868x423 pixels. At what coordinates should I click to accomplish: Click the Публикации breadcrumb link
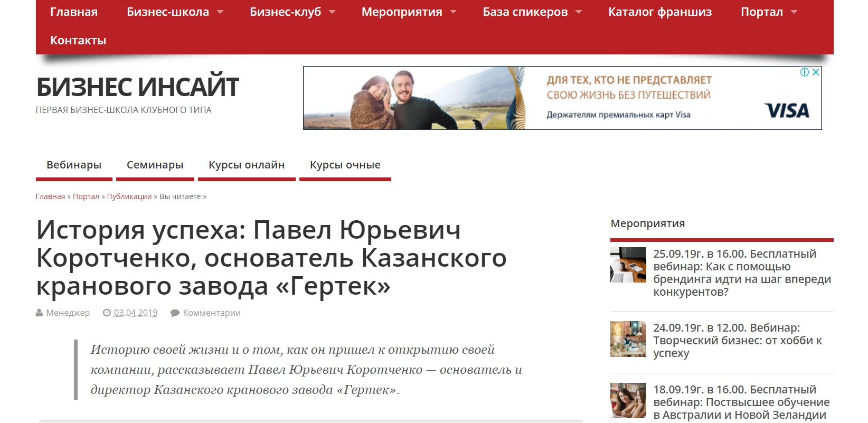click(129, 196)
